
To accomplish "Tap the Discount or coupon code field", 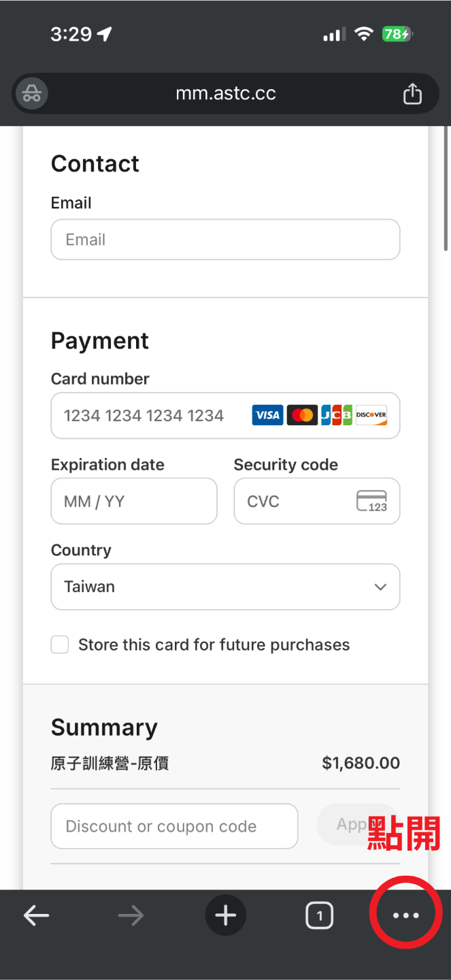I will (174, 826).
